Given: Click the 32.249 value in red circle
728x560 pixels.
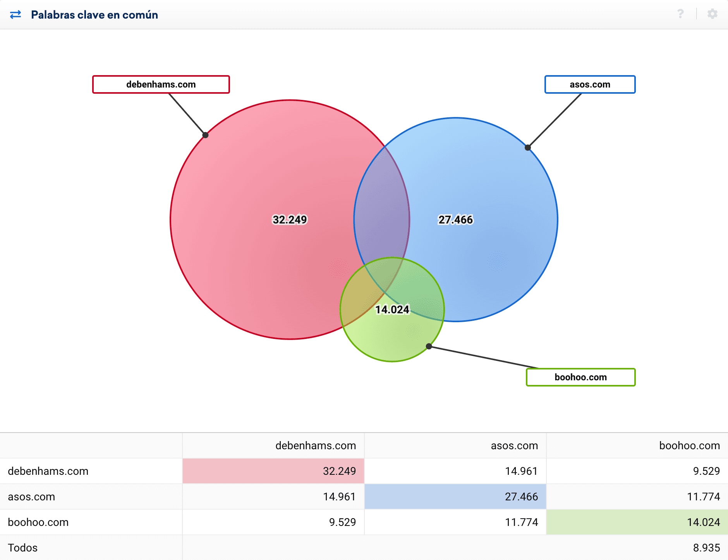Looking at the screenshot, I should (x=290, y=220).
